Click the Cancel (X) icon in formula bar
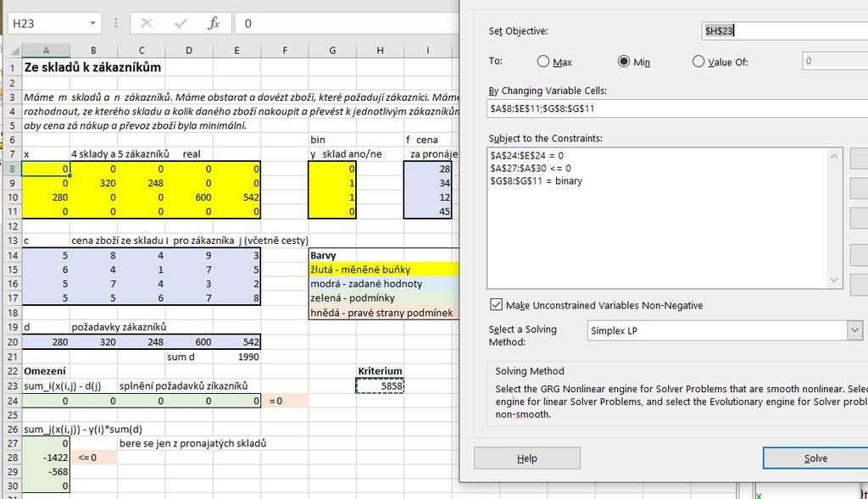The image size is (868, 499). [x=147, y=23]
